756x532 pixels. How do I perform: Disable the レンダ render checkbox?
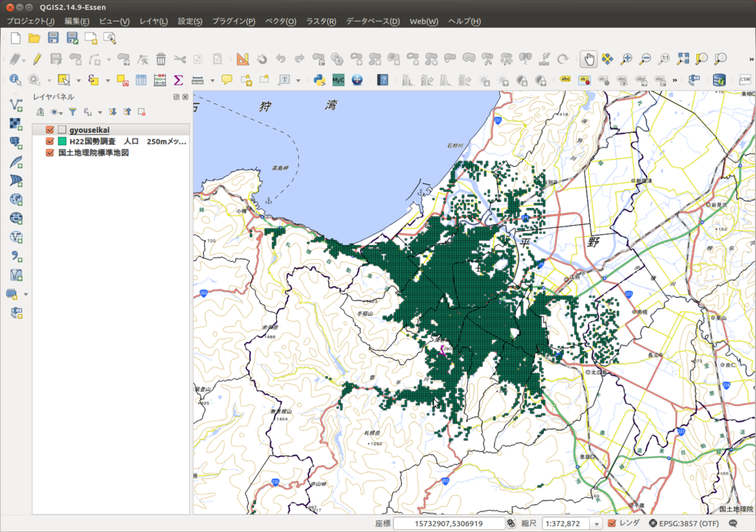click(x=611, y=523)
